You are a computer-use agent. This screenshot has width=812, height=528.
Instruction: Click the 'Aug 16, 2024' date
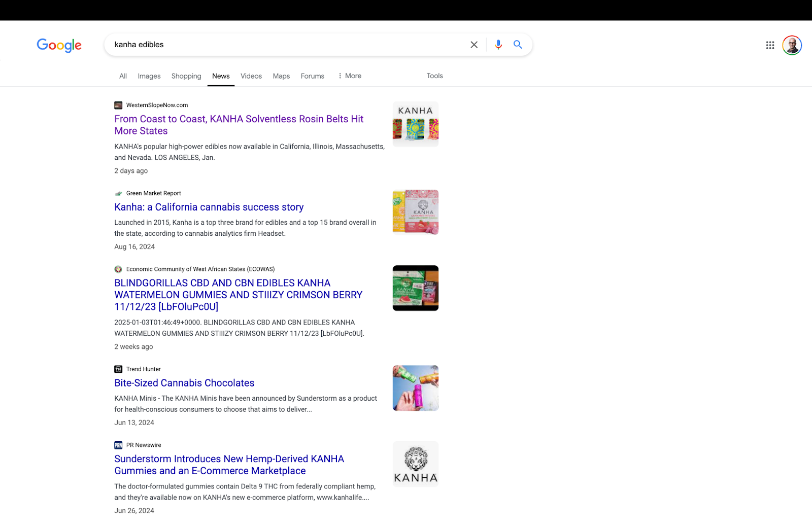[x=134, y=247]
